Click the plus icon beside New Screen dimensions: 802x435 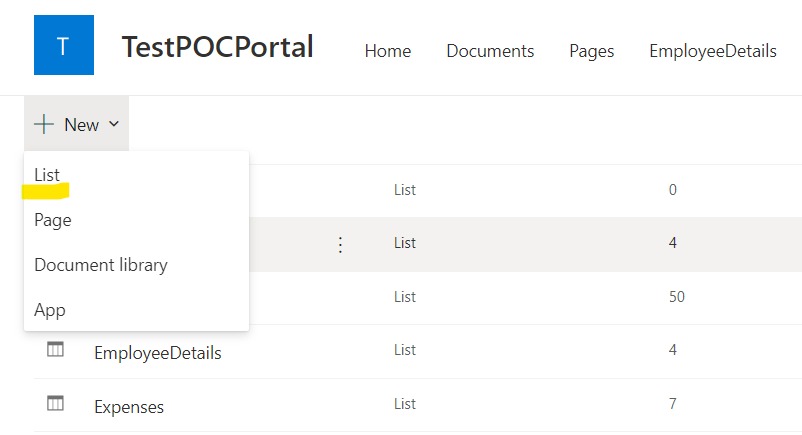click(44, 125)
